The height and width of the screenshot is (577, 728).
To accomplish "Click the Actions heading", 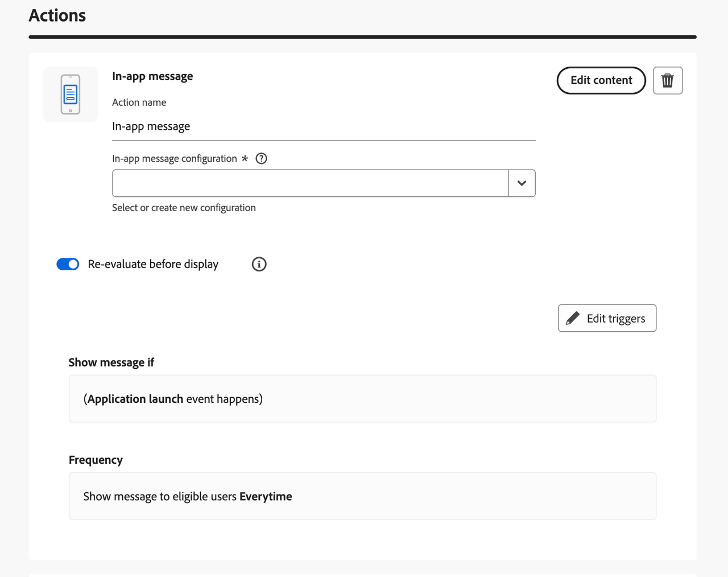I will click(57, 15).
